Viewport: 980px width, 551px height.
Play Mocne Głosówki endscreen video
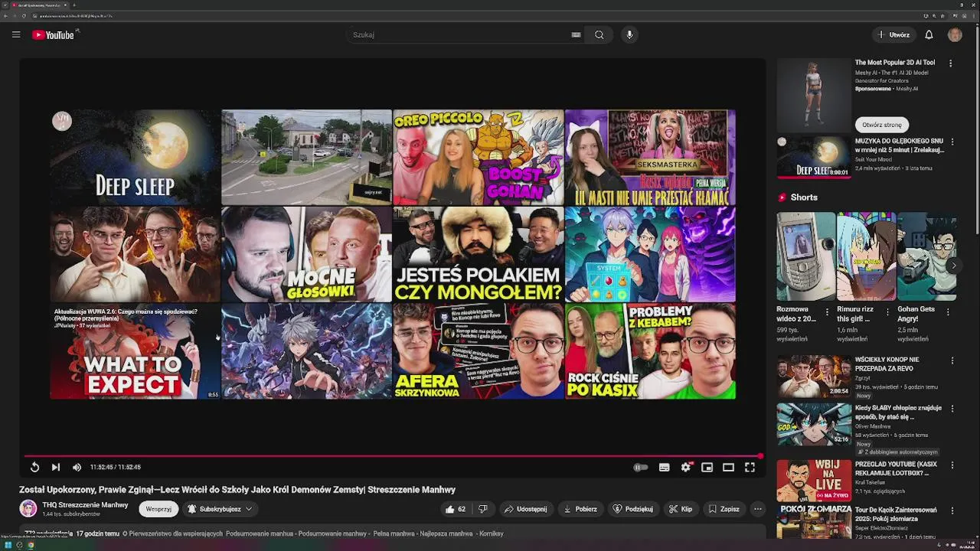click(x=306, y=254)
